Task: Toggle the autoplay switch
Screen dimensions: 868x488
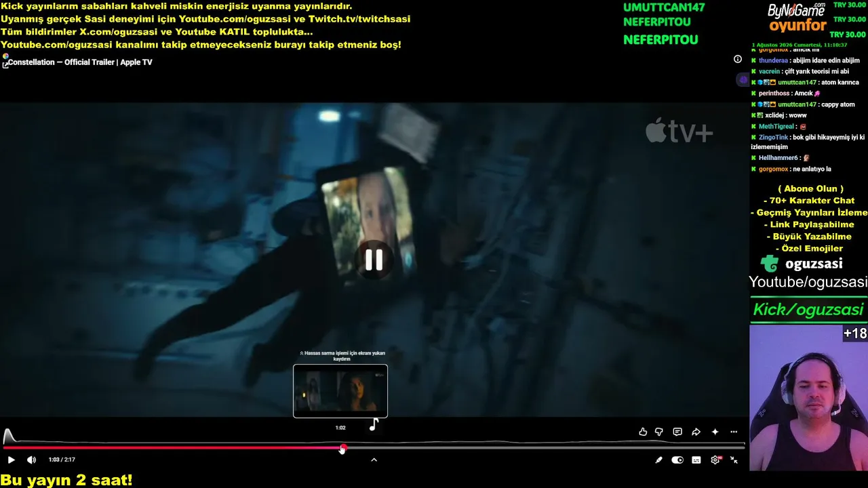Action: [x=677, y=460]
